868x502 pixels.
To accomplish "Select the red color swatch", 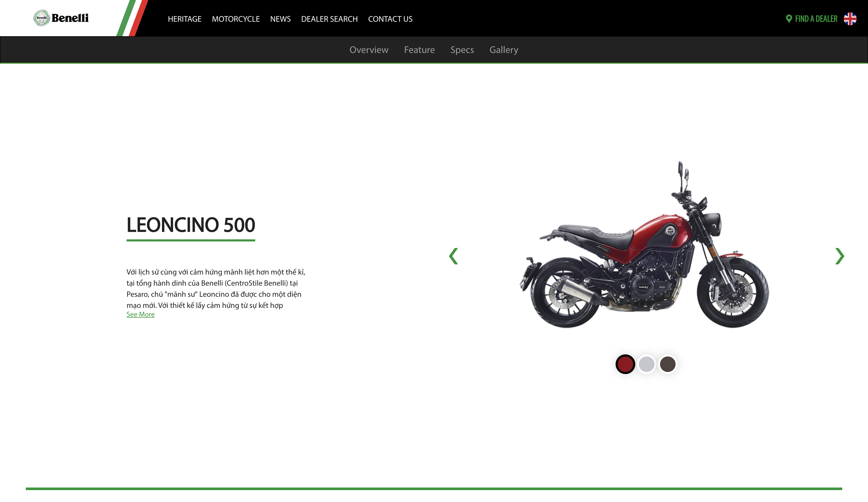I will [625, 364].
